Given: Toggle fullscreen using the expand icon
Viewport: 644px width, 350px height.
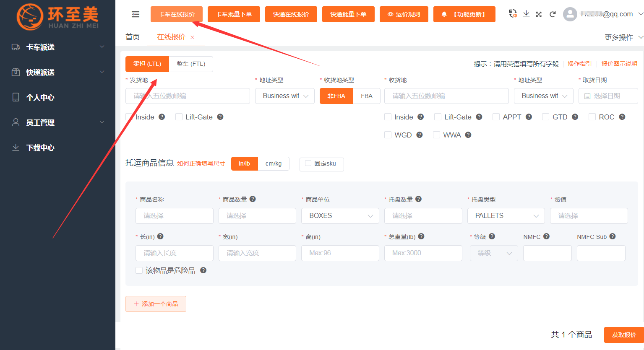Looking at the screenshot, I should coord(539,14).
